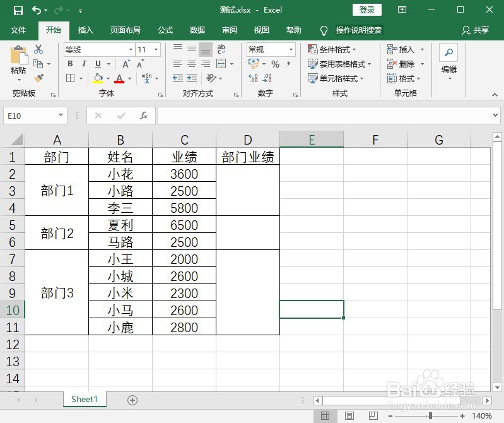Decrease decimal places

tap(267, 78)
